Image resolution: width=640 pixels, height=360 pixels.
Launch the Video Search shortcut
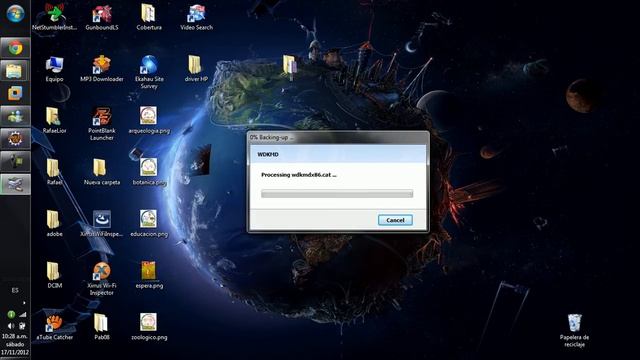pyautogui.click(x=196, y=17)
